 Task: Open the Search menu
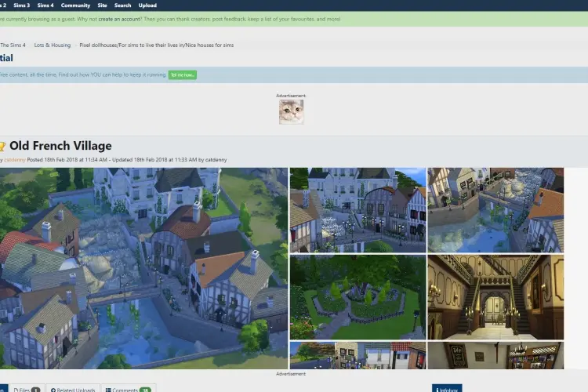pos(122,5)
